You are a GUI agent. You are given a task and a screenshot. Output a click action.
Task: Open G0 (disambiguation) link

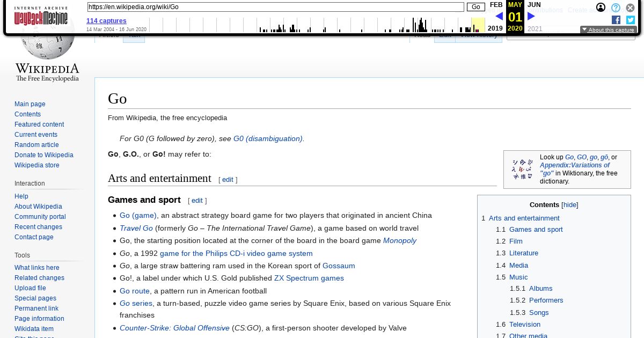coord(268,138)
